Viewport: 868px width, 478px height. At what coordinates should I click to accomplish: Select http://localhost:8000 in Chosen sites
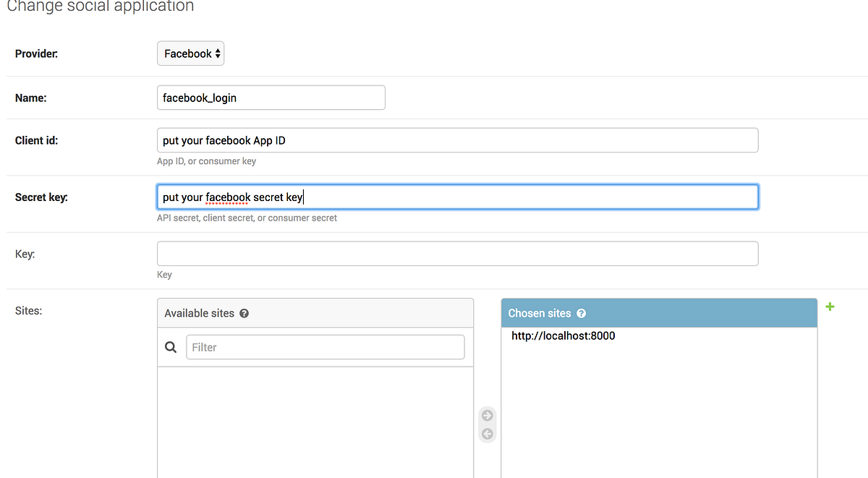(x=563, y=336)
